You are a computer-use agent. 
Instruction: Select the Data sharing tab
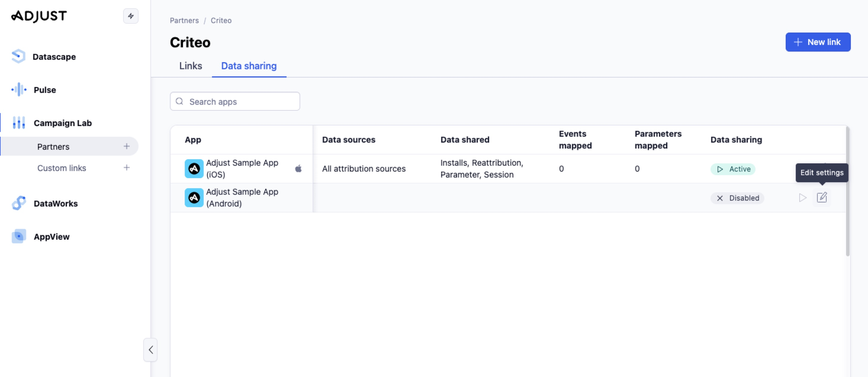click(x=249, y=66)
